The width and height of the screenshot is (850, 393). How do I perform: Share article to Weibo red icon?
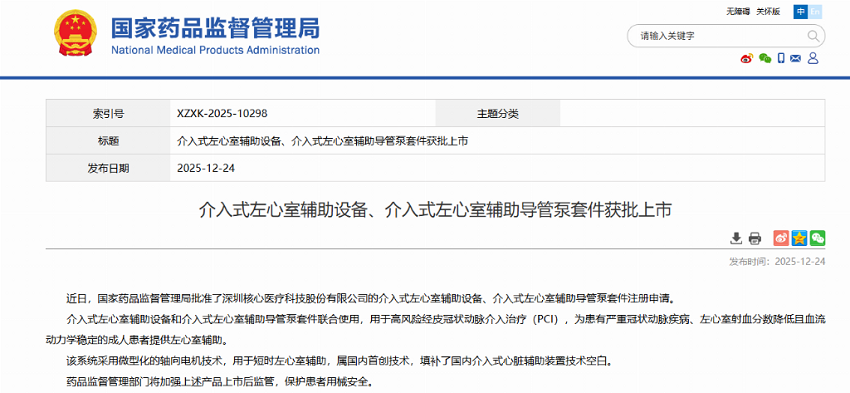pyautogui.click(x=781, y=238)
